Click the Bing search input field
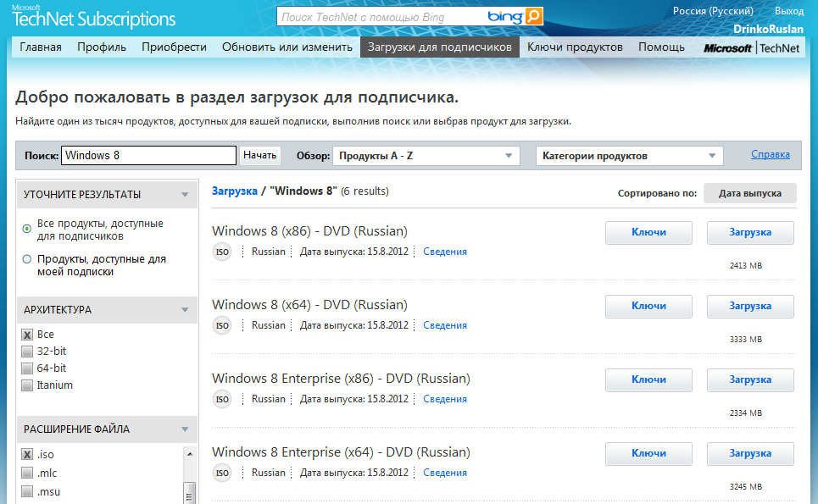Screen dimensions: 818x504 point(381,17)
